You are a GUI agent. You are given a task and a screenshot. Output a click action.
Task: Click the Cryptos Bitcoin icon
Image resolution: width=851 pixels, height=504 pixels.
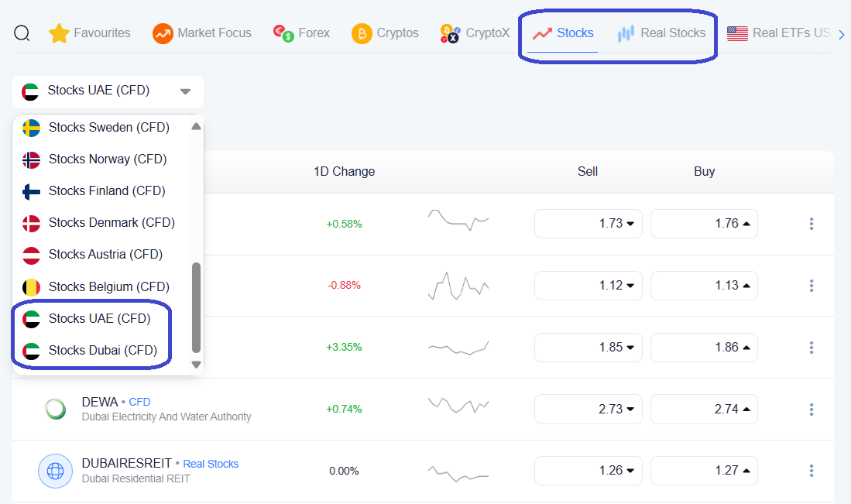(x=361, y=33)
